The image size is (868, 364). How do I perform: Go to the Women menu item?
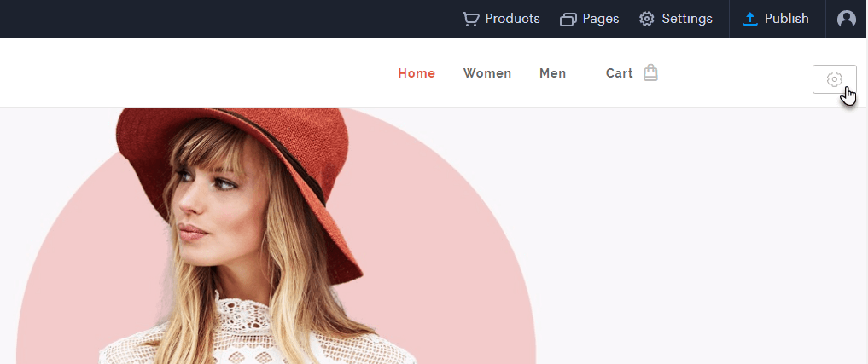coord(487,73)
